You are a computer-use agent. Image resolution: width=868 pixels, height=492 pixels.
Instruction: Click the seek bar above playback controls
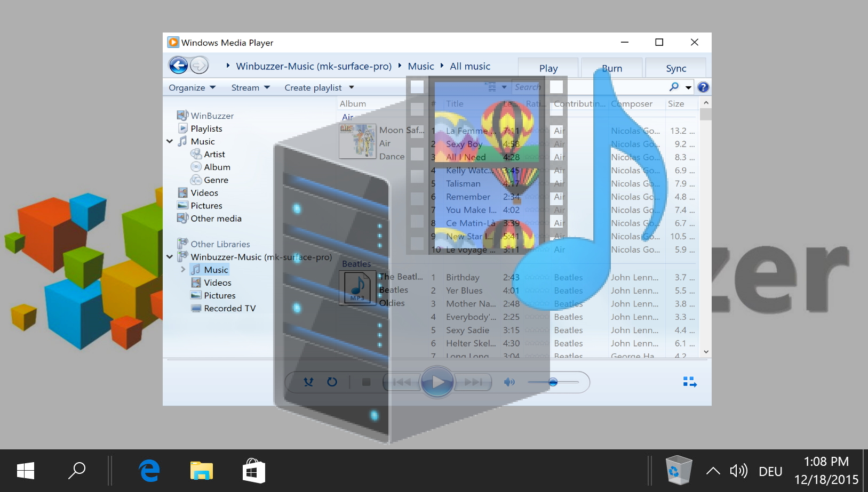pos(437,360)
